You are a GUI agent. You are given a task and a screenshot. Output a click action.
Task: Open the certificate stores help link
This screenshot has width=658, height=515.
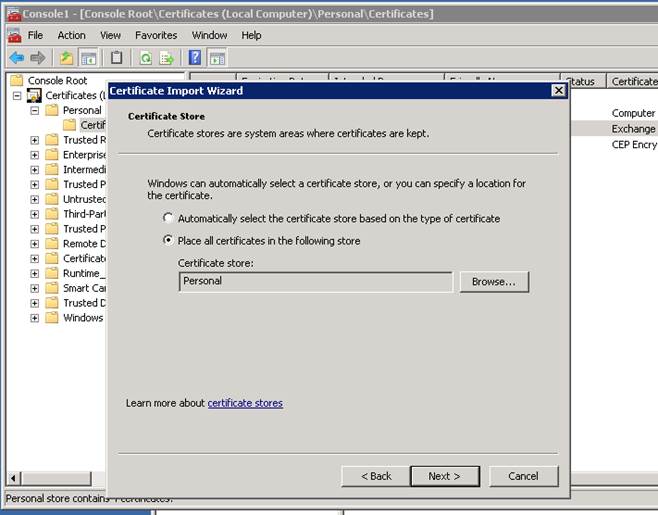[x=245, y=403]
